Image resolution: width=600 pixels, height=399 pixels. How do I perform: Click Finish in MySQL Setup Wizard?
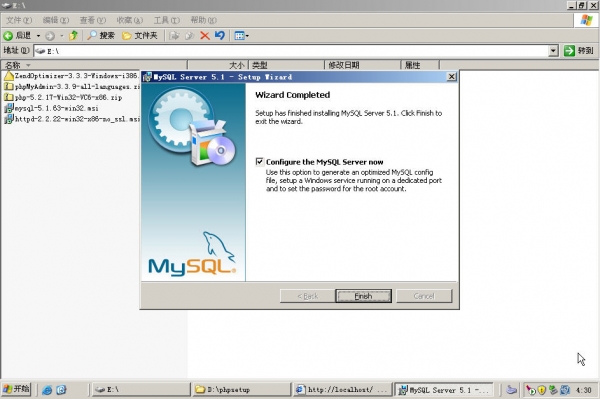pos(363,296)
